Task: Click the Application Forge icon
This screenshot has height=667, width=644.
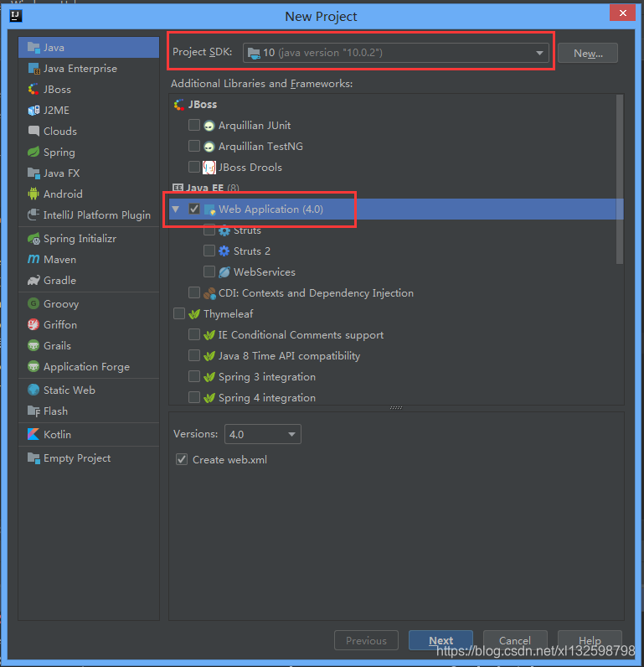Action: coord(33,366)
